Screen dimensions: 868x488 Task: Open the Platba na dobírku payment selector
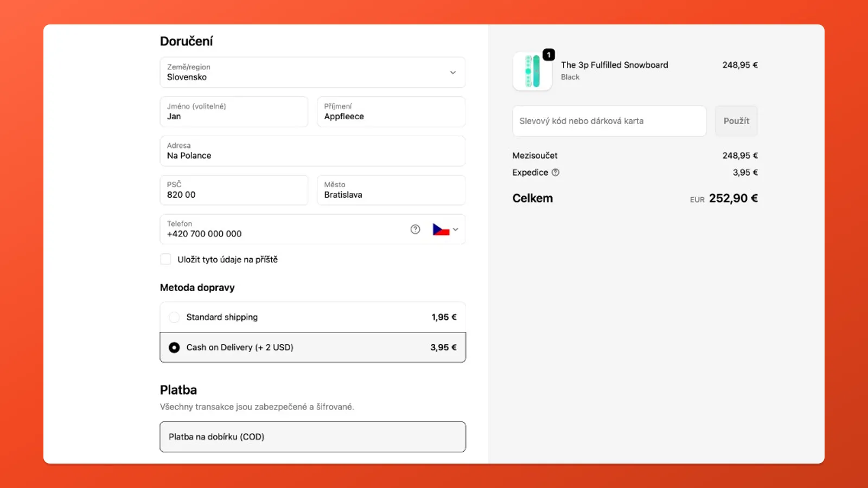coord(312,436)
